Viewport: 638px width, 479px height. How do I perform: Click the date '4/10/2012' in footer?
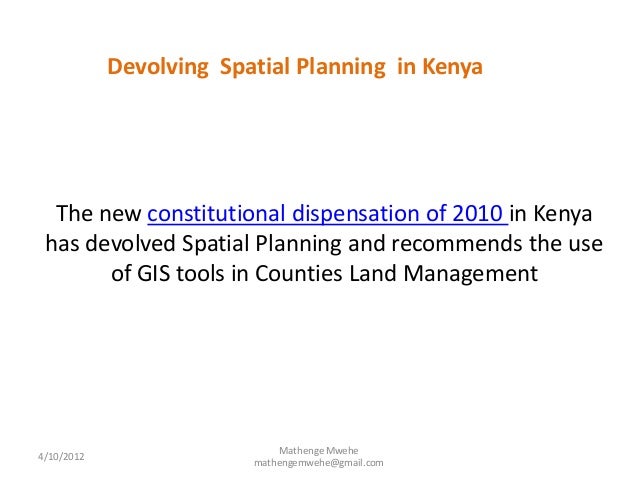[61, 457]
